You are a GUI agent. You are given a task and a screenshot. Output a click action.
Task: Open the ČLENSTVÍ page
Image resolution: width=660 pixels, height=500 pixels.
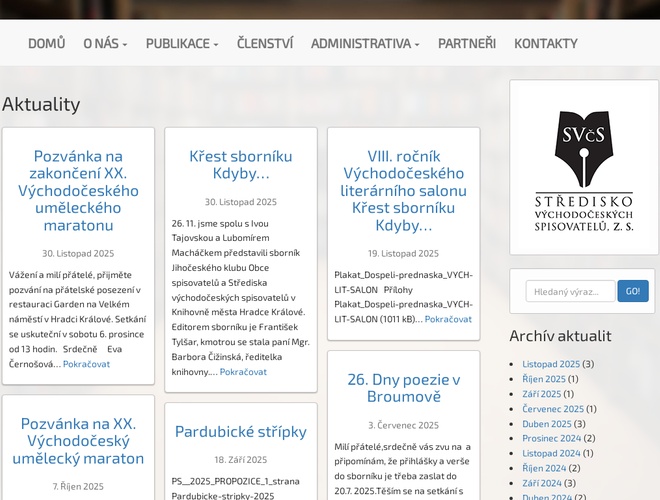[x=265, y=43]
